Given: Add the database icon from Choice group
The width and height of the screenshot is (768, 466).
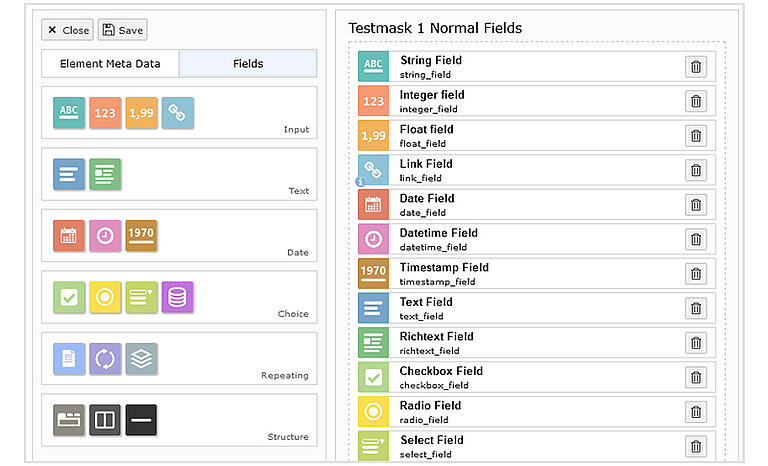Looking at the screenshot, I should [x=177, y=297].
